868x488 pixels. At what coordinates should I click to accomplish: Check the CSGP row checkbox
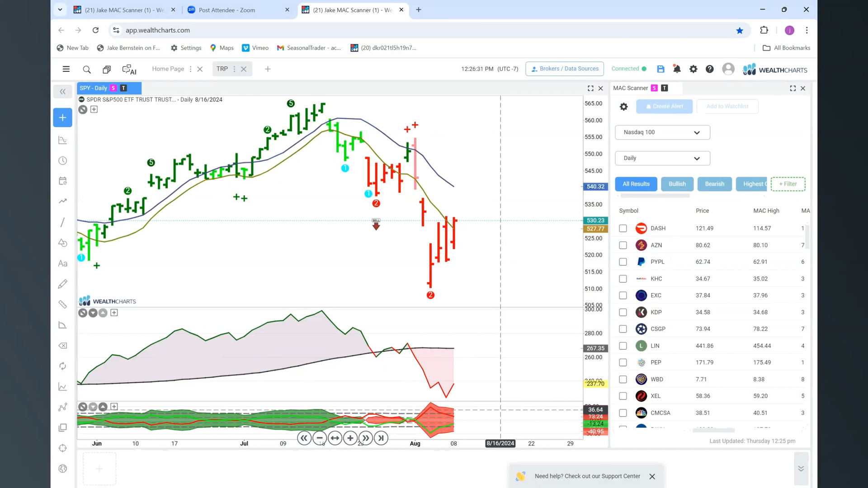[623, 329]
